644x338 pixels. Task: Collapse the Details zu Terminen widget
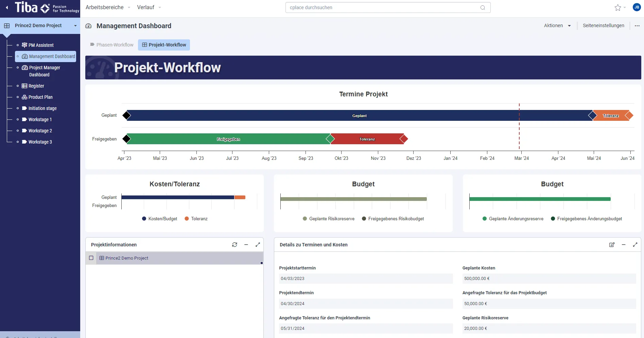[x=624, y=245]
